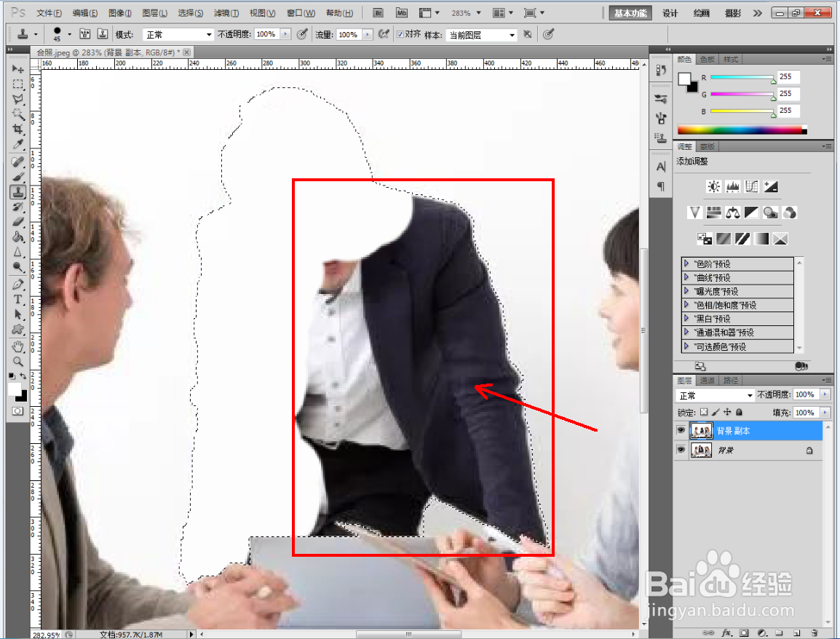This screenshot has height=639, width=840.
Task: Expand the 黑白 presets
Action: coord(686,318)
